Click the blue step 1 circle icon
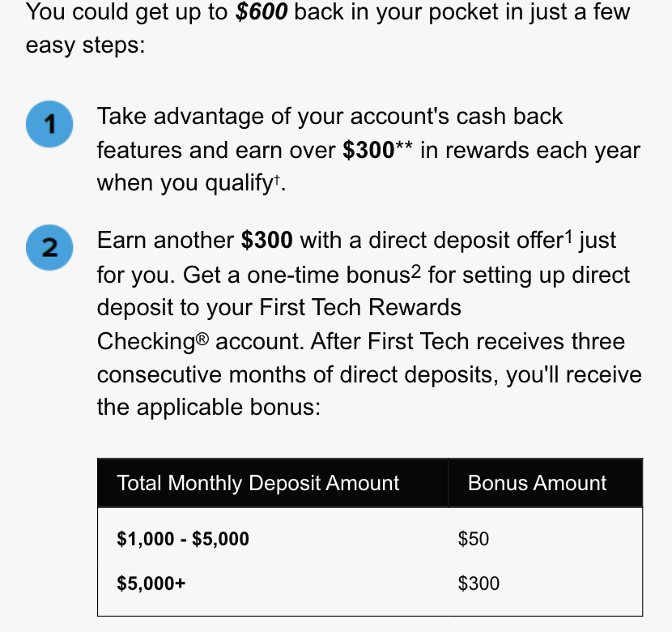The height and width of the screenshot is (632, 672). 49,124
